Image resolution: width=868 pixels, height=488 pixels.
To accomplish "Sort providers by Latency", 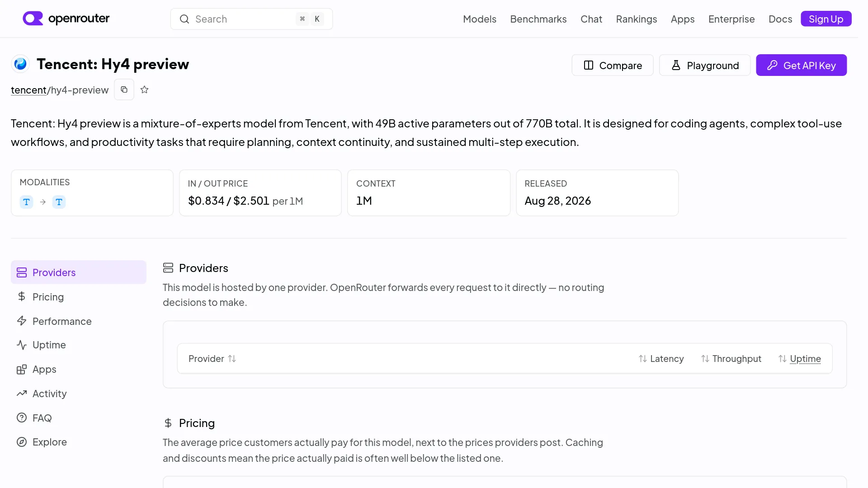I will (x=661, y=358).
